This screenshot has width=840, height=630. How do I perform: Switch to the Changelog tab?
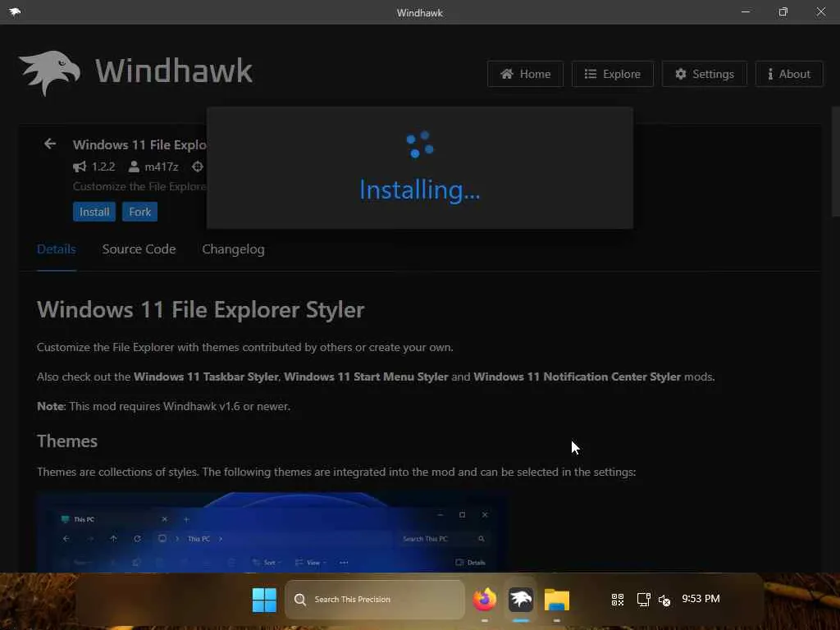233,249
